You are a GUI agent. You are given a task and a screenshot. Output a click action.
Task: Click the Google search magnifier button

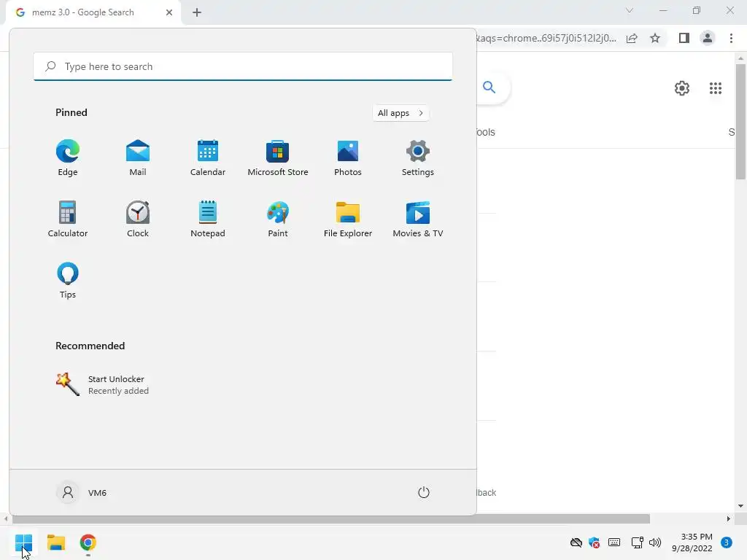coord(489,87)
